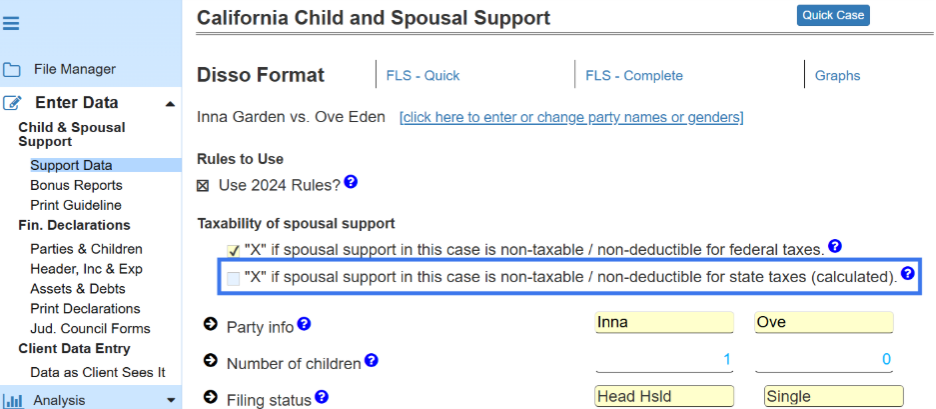Collapse the Enter Data section
This screenshot has width=936, height=409.
(170, 103)
